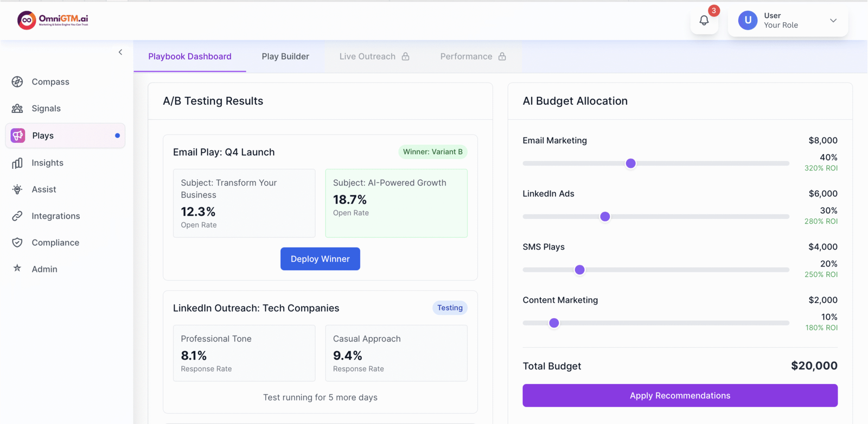
Task: Click the user avatar circle
Action: coord(748,21)
